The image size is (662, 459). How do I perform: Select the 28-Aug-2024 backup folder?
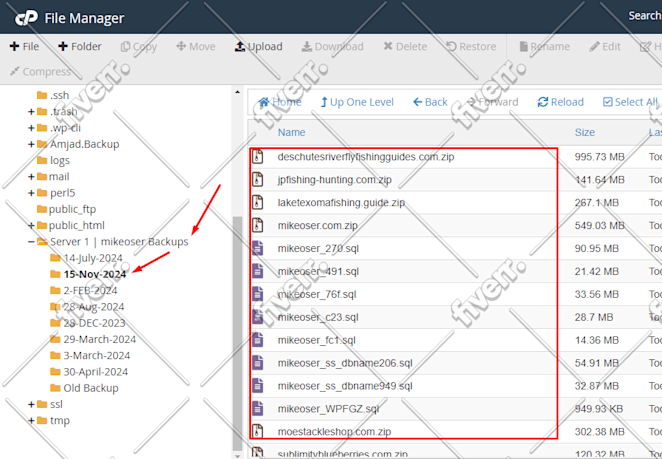pos(87,307)
